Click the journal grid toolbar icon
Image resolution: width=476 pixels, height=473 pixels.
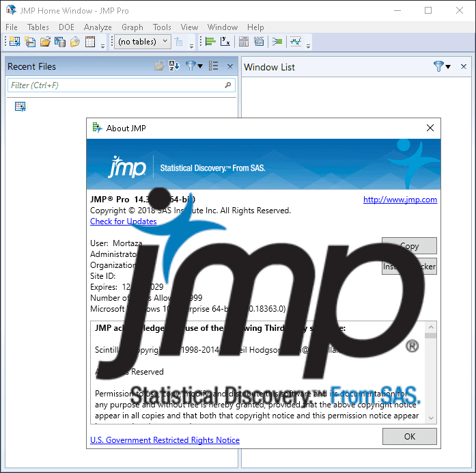(90, 42)
